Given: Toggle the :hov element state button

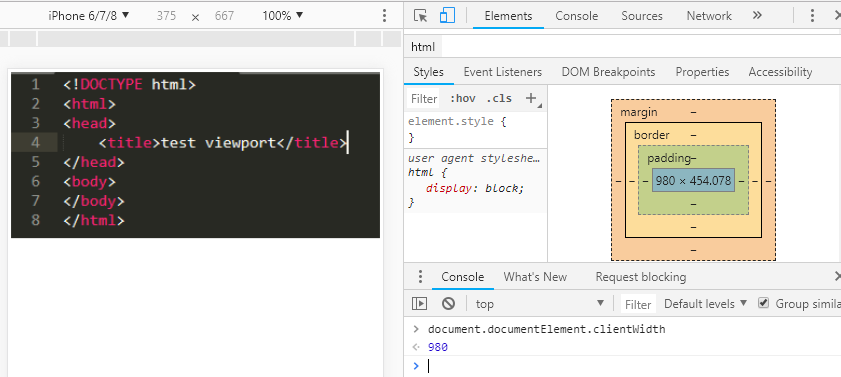Looking at the screenshot, I should [x=462, y=98].
